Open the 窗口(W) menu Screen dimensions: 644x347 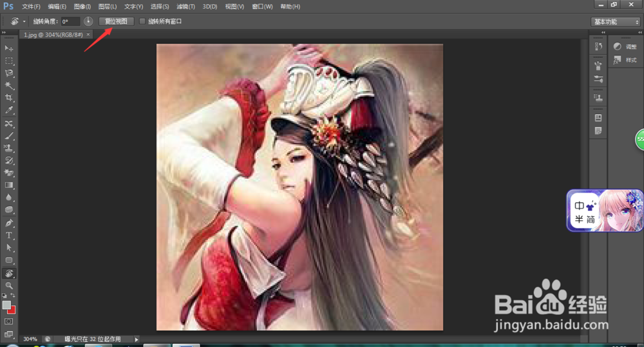click(x=262, y=6)
